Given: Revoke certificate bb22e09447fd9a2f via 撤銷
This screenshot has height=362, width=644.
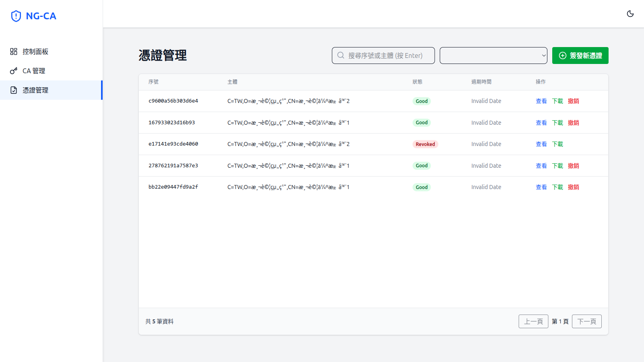Looking at the screenshot, I should (573, 187).
